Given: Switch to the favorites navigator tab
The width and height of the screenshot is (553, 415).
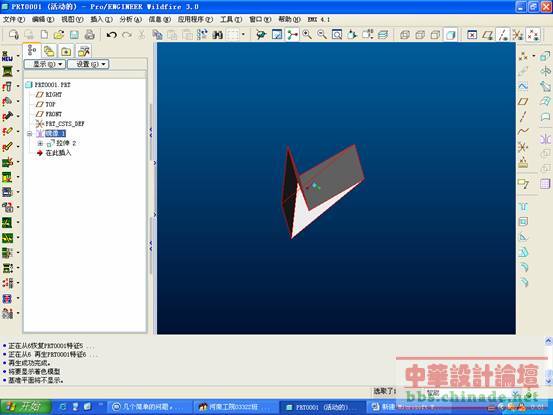Looking at the screenshot, I should [x=66, y=51].
